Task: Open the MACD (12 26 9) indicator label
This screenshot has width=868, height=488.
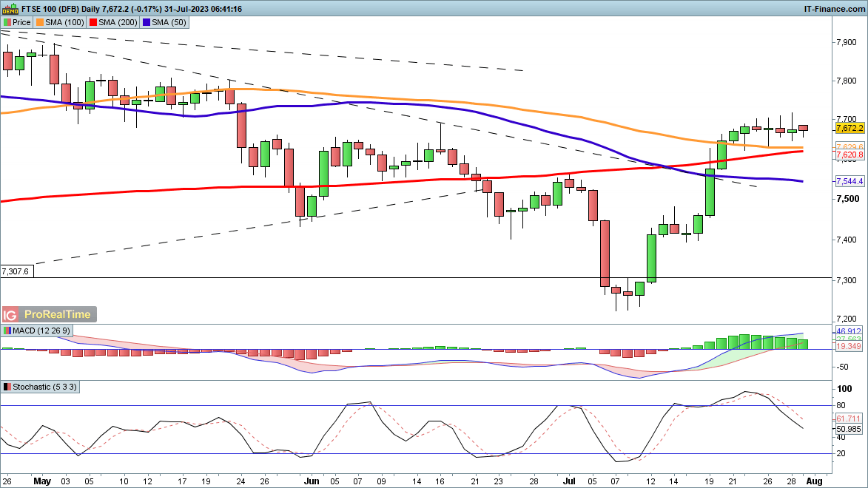Action: click(x=39, y=330)
